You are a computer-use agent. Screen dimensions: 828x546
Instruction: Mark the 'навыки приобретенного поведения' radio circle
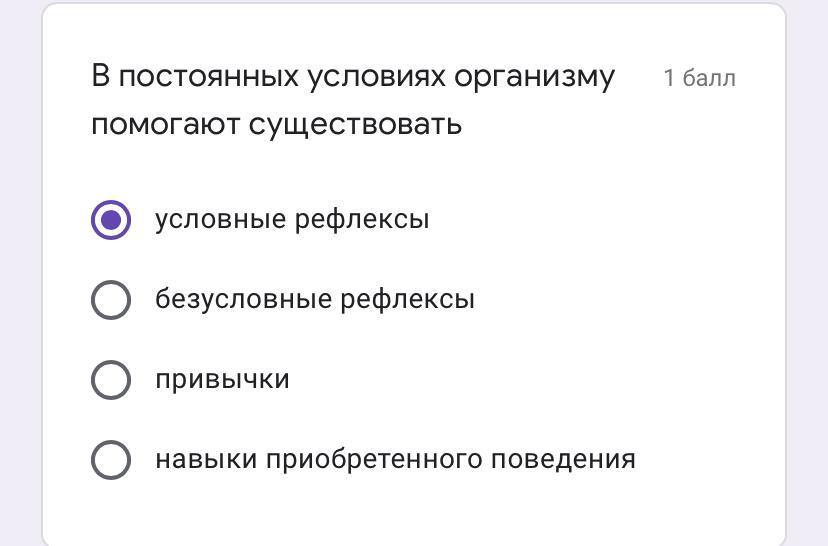click(x=111, y=459)
